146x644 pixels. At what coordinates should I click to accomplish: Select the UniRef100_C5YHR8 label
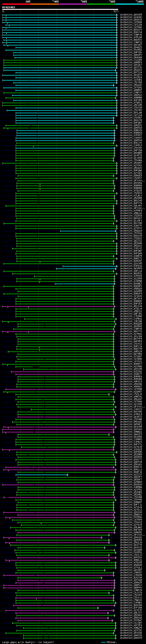pos(131,161)
